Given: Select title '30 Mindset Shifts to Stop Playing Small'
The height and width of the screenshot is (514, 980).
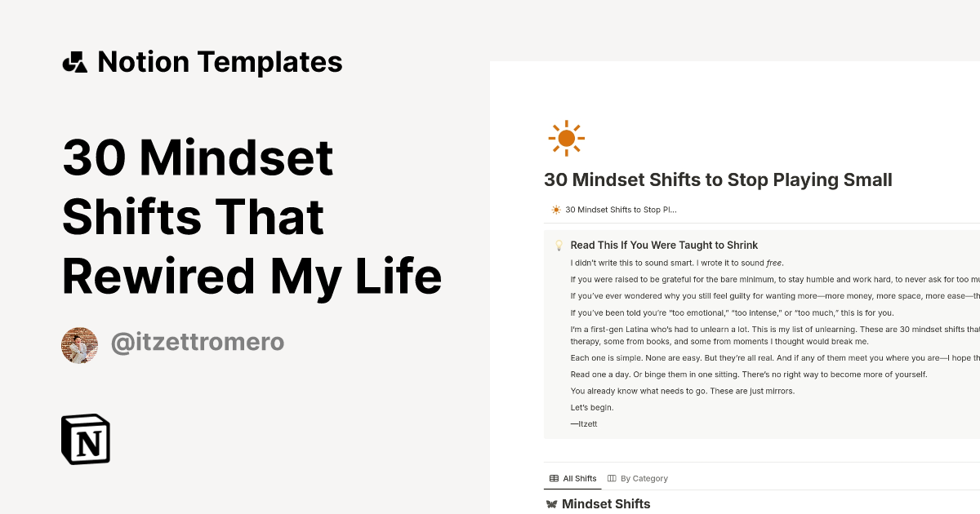Looking at the screenshot, I should click(718, 179).
